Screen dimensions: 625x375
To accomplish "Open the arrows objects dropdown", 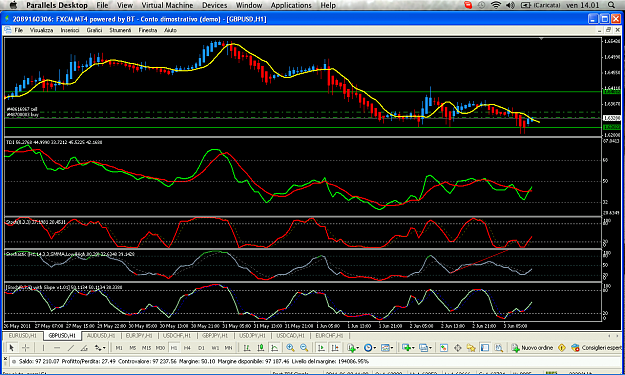I will [x=100, y=348].
